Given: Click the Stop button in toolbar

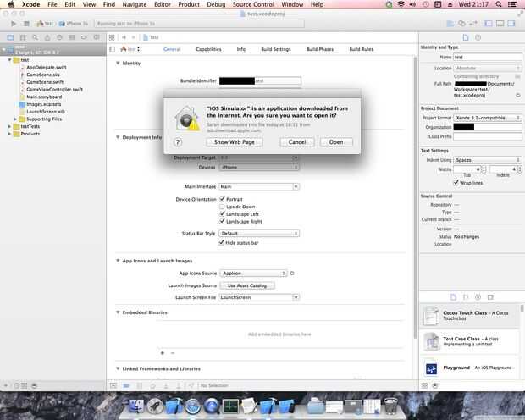Looking at the screenshot, I should 27,24.
